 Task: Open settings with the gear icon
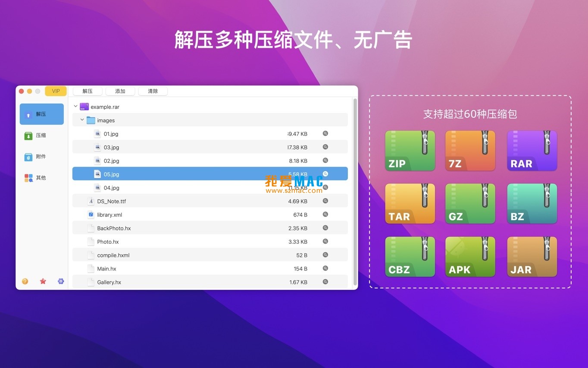click(60, 281)
